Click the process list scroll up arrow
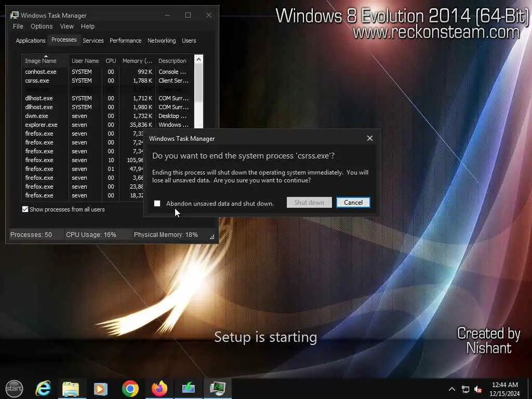This screenshot has height=399, width=532. (x=198, y=59)
